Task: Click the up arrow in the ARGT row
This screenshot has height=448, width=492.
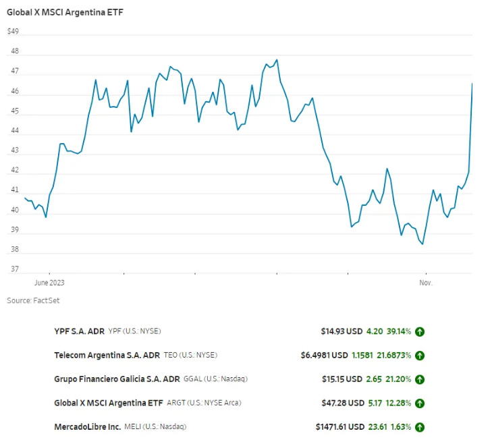Action: [x=420, y=403]
